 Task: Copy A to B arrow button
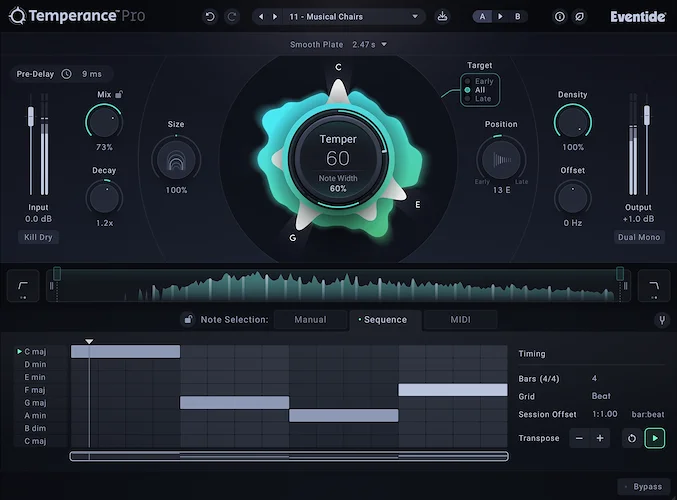pos(500,17)
